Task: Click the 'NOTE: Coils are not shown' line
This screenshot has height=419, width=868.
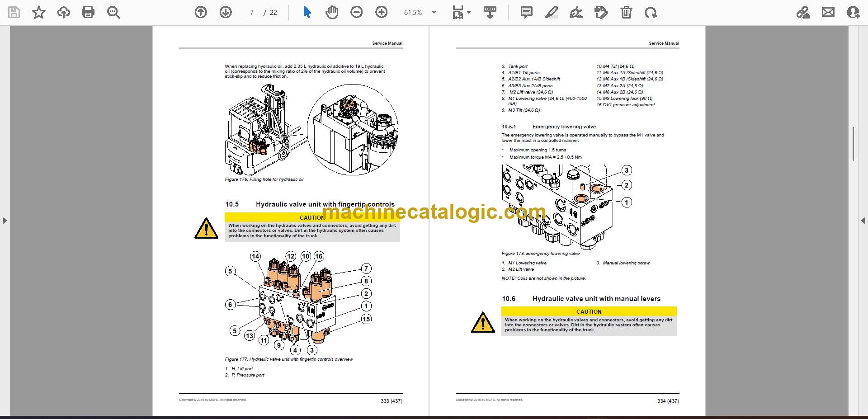Action: tap(543, 278)
